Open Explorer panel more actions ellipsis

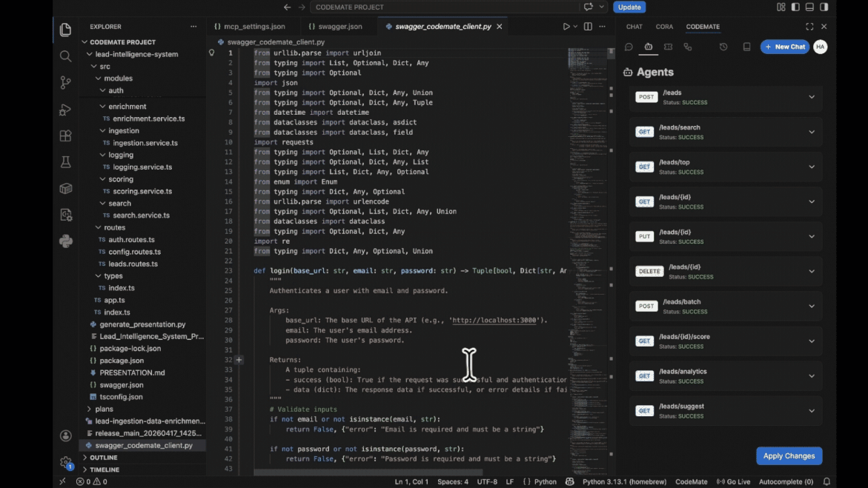(193, 27)
